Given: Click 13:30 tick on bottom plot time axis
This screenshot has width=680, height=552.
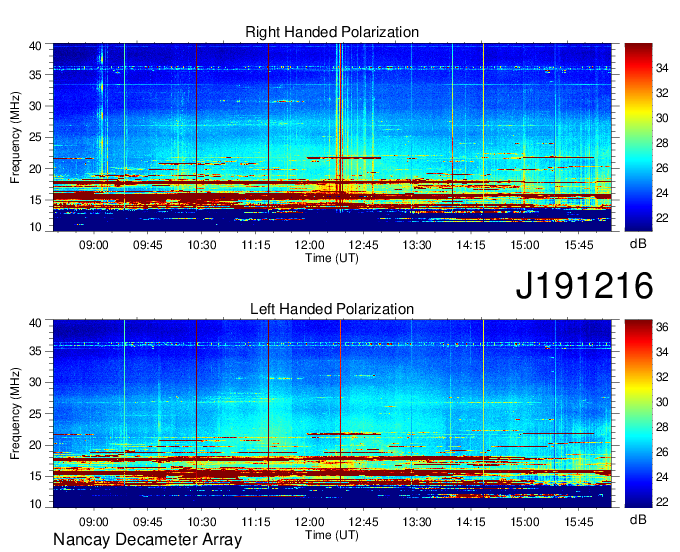Looking at the screenshot, I should (417, 522).
